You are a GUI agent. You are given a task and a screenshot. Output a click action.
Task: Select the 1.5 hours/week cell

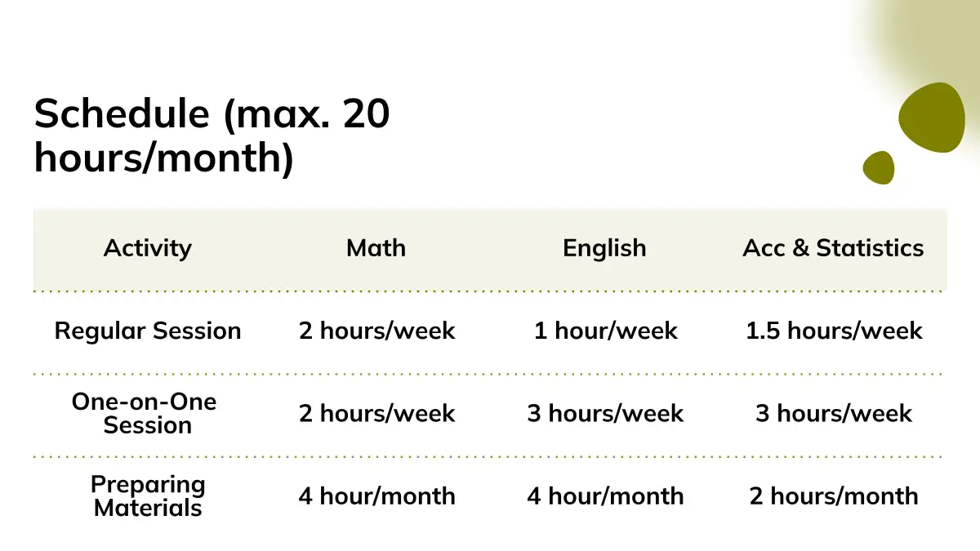coord(834,331)
